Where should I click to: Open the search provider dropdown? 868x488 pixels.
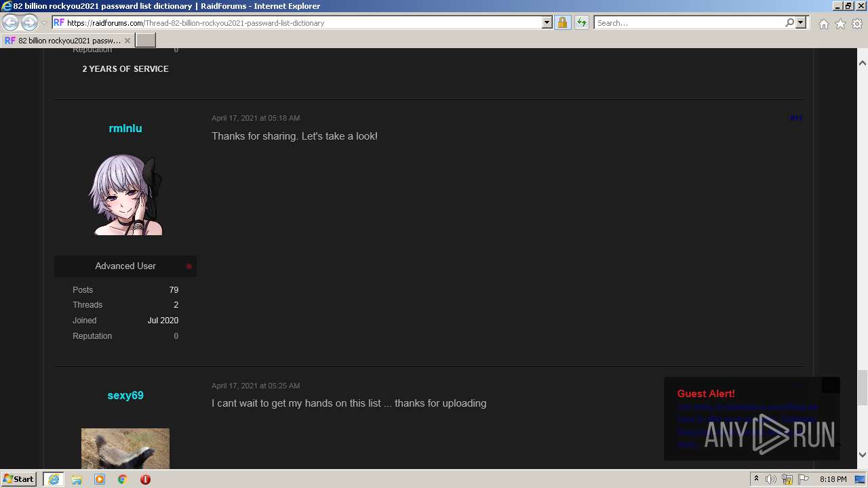(801, 22)
